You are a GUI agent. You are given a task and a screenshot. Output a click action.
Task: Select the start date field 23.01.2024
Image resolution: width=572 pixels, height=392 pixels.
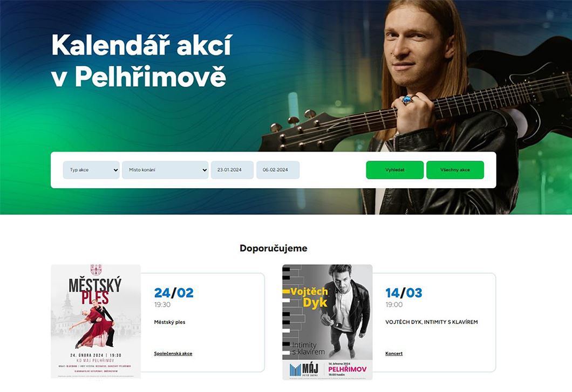[232, 170]
